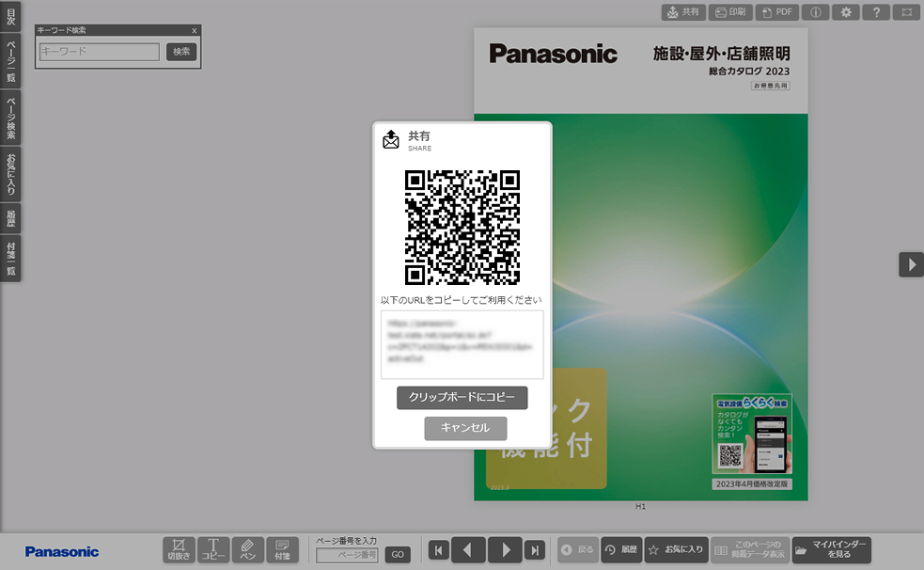Open the help question mark icon
This screenshot has height=570, width=924.
876,12
